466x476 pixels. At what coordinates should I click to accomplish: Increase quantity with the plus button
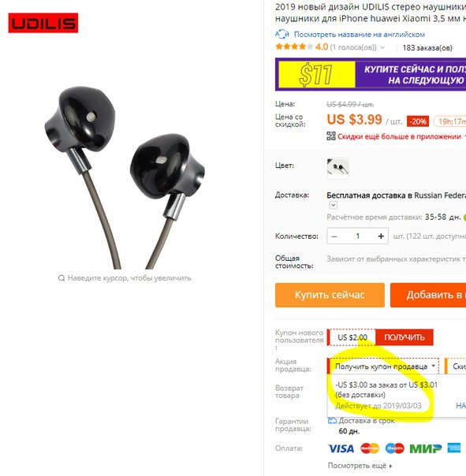381,236
